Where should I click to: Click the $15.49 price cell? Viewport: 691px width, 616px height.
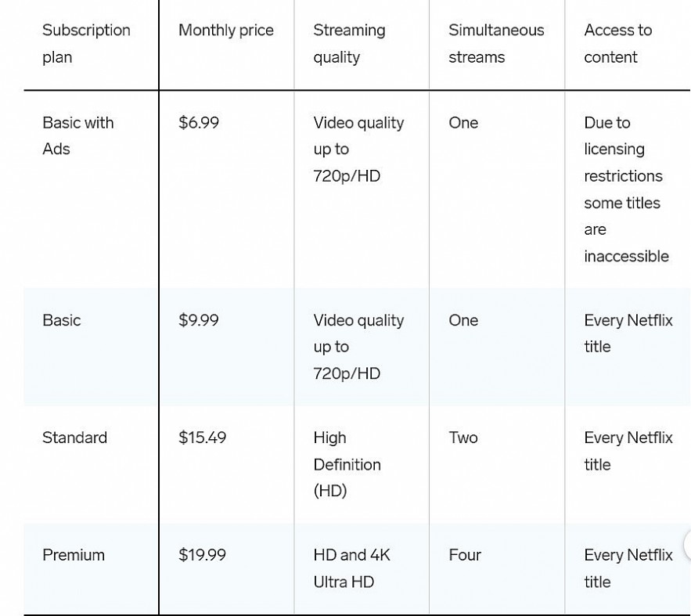(202, 438)
